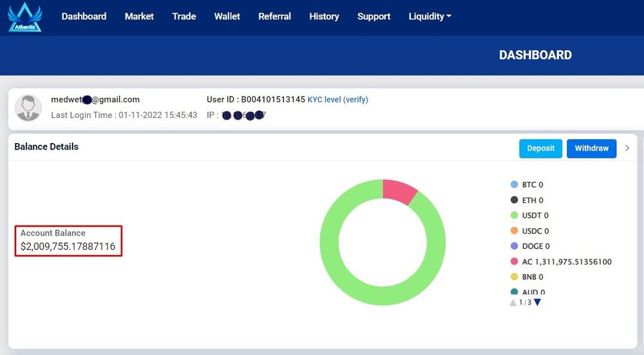
Task: Click the Atlantis logo icon
Action: (25, 17)
